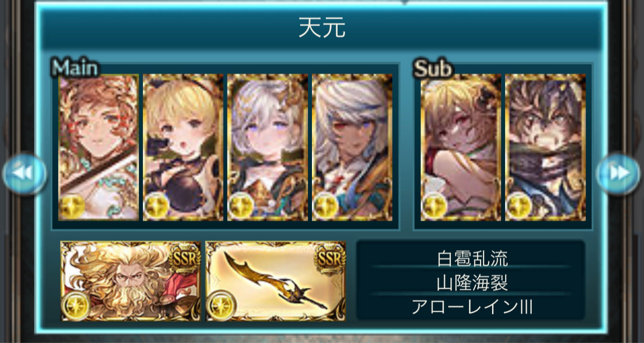The image size is (644, 343).
Task: Click the SSR badge on the summon
Action: tap(184, 259)
